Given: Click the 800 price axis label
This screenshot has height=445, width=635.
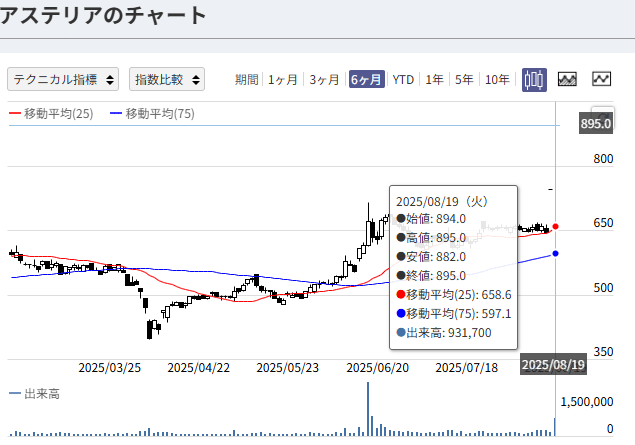Looking at the screenshot, I should point(603,159).
